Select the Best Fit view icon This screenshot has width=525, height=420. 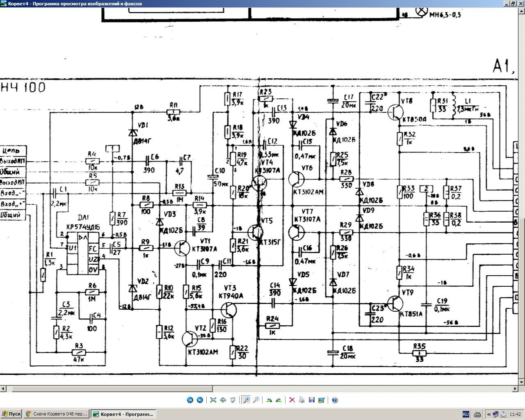(x=213, y=400)
